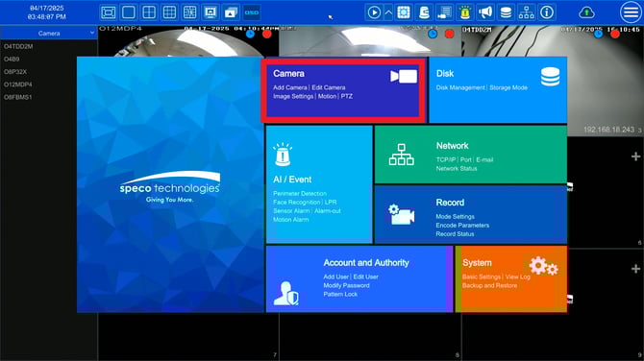This screenshot has width=644, height=361.
Task: Open the network status toolbar icon
Action: [x=526, y=12]
